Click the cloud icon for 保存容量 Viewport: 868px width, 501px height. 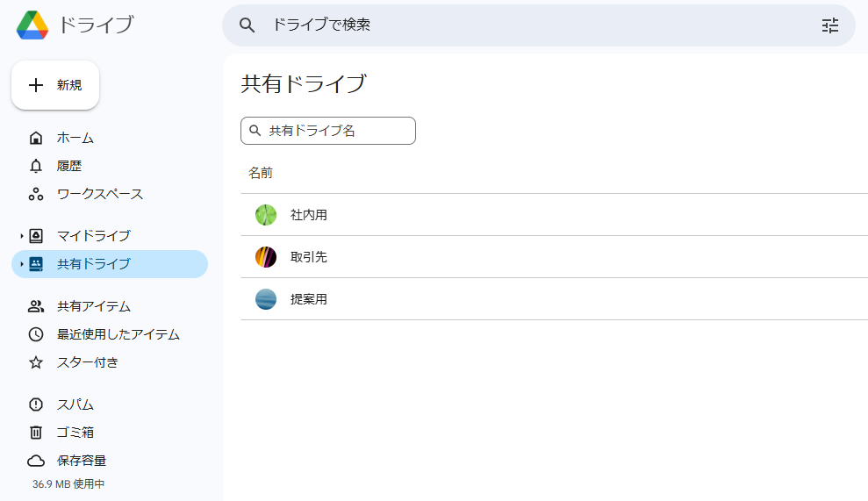coord(36,461)
